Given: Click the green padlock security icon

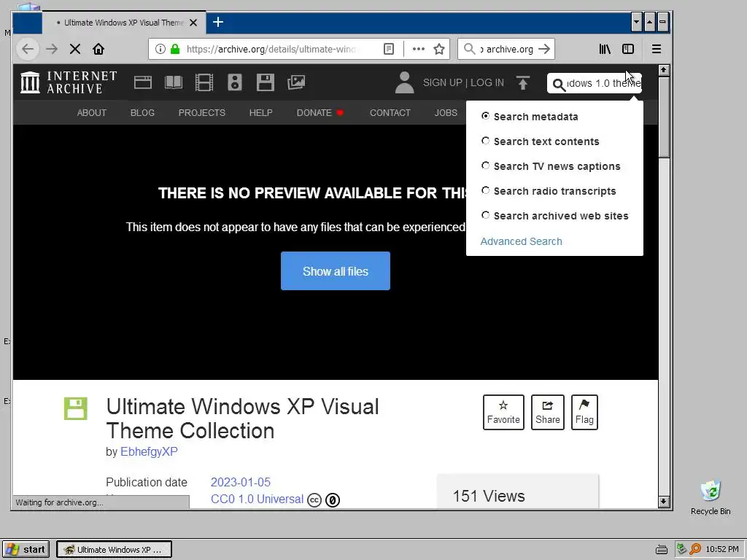Looking at the screenshot, I should click(x=175, y=49).
